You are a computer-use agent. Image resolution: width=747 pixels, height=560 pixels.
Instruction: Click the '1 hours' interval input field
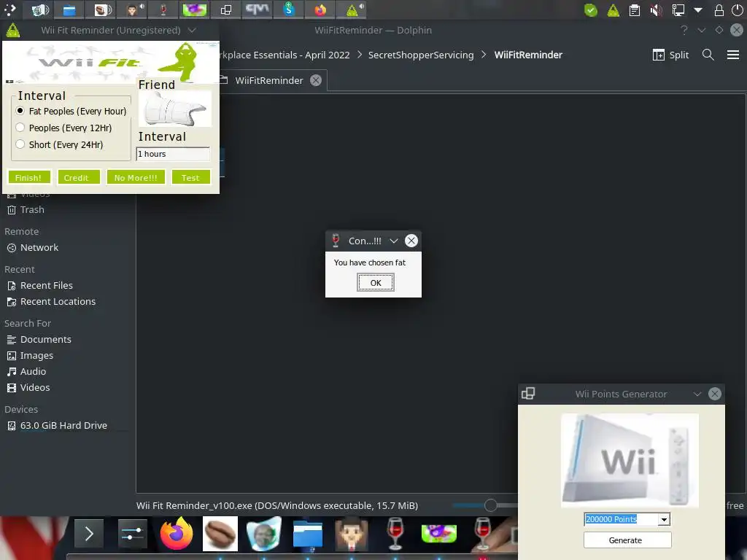click(x=173, y=154)
